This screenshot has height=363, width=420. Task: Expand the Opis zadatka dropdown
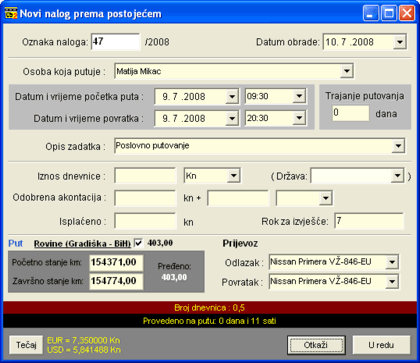[x=398, y=146]
